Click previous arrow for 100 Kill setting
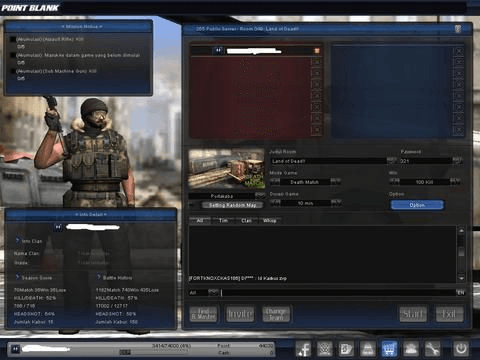 click(x=394, y=181)
